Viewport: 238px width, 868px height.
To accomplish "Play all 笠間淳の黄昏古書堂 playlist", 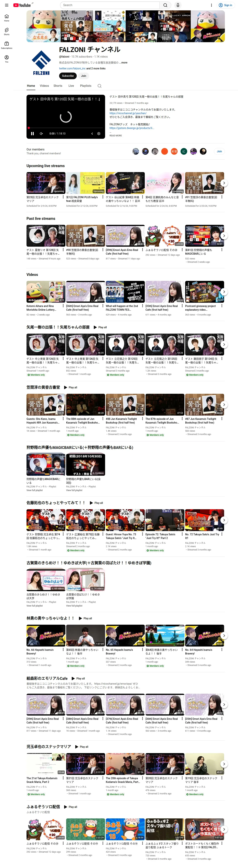I will click(71, 387).
